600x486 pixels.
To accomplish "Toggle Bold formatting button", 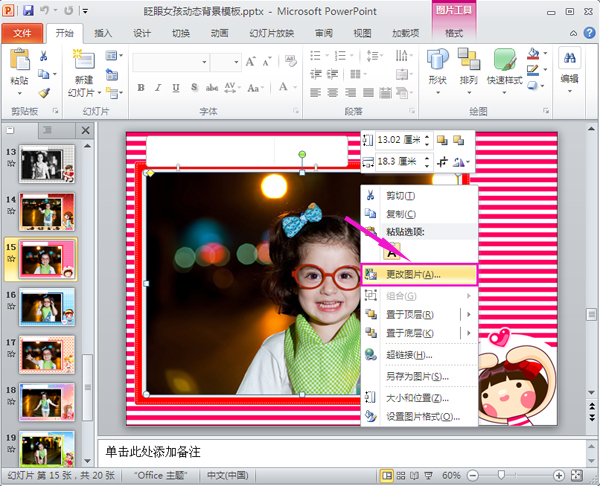I will tap(141, 88).
